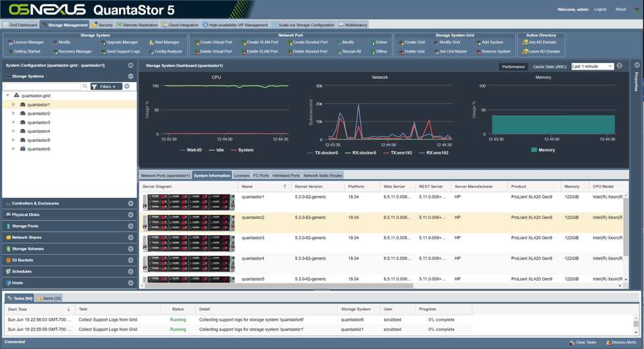Image resolution: width=644 pixels, height=349 pixels.
Task: Open License Manager in Storage System ribbon
Action: coord(26,42)
